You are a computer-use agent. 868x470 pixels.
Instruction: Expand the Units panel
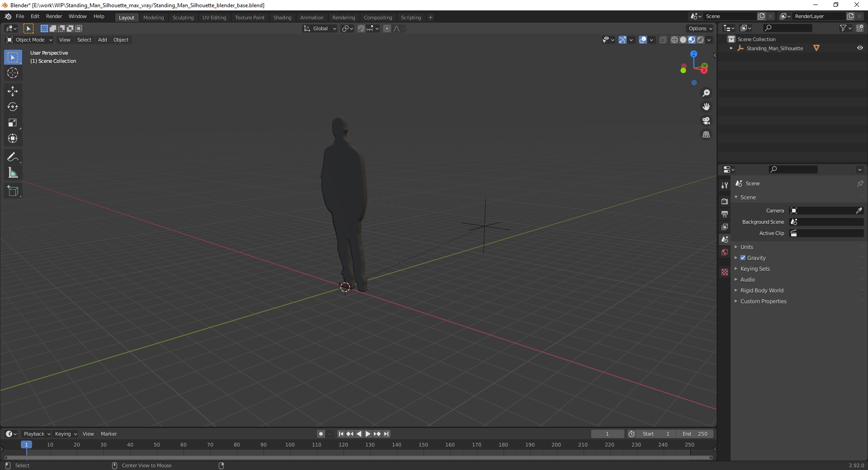click(746, 247)
